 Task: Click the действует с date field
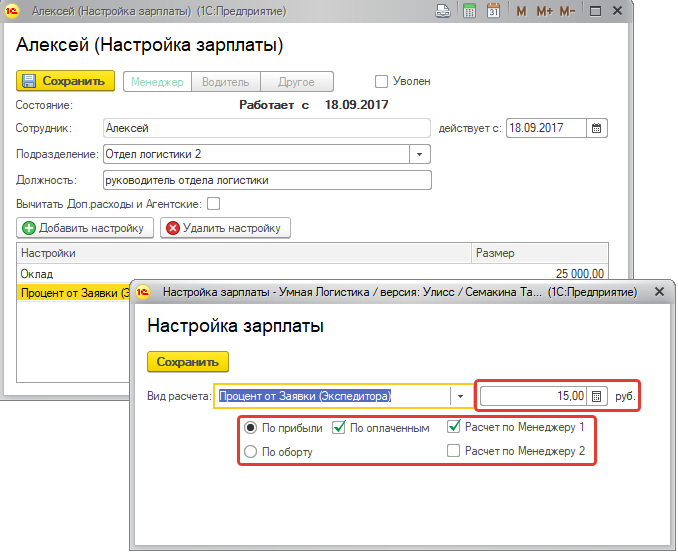547,128
